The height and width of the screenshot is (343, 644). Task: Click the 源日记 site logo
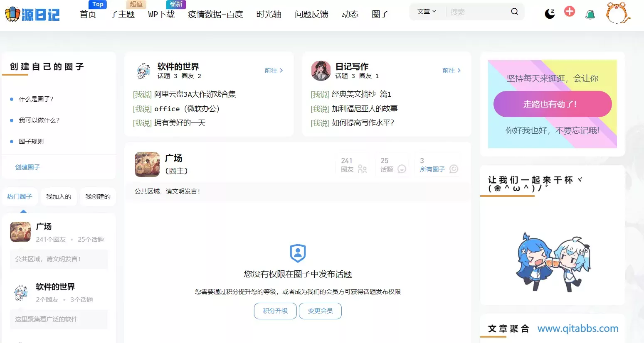click(31, 14)
